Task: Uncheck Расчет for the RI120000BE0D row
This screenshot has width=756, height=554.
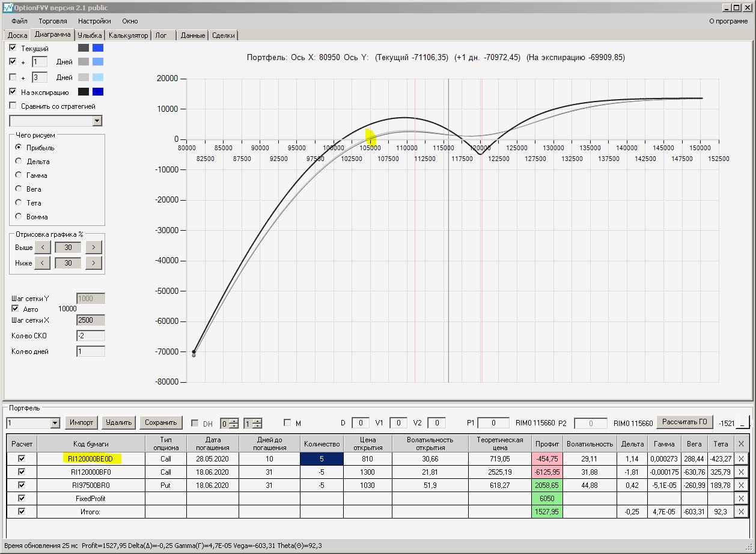Action: tap(22, 458)
